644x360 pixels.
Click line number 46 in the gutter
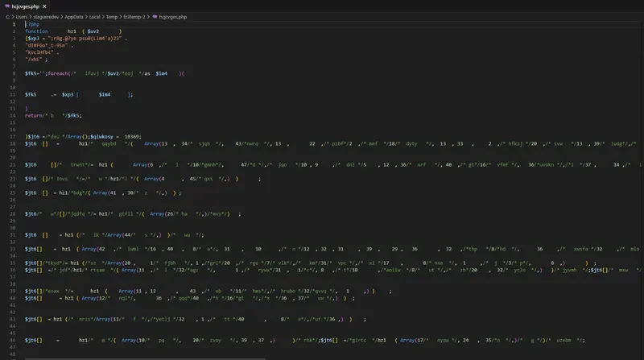tap(13, 341)
